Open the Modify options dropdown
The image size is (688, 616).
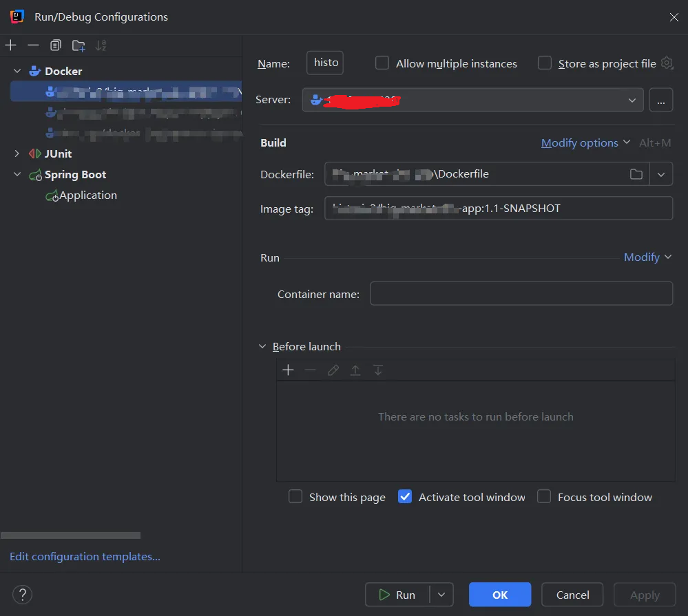585,142
